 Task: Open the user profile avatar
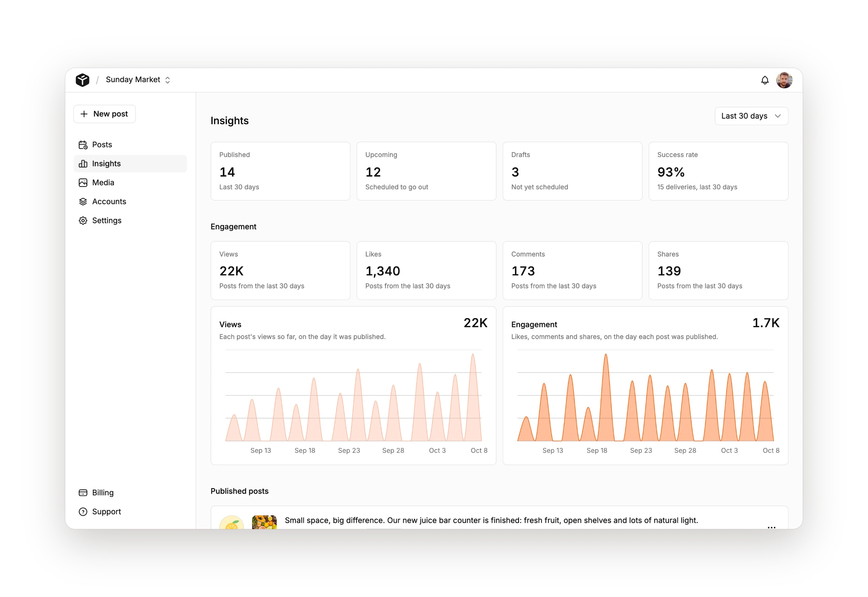[x=784, y=80]
